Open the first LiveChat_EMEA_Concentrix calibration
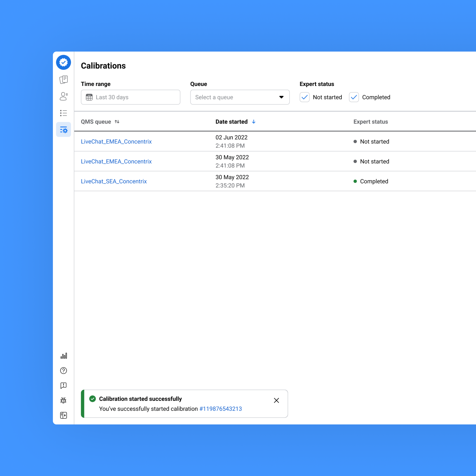The image size is (476, 476). (x=116, y=141)
